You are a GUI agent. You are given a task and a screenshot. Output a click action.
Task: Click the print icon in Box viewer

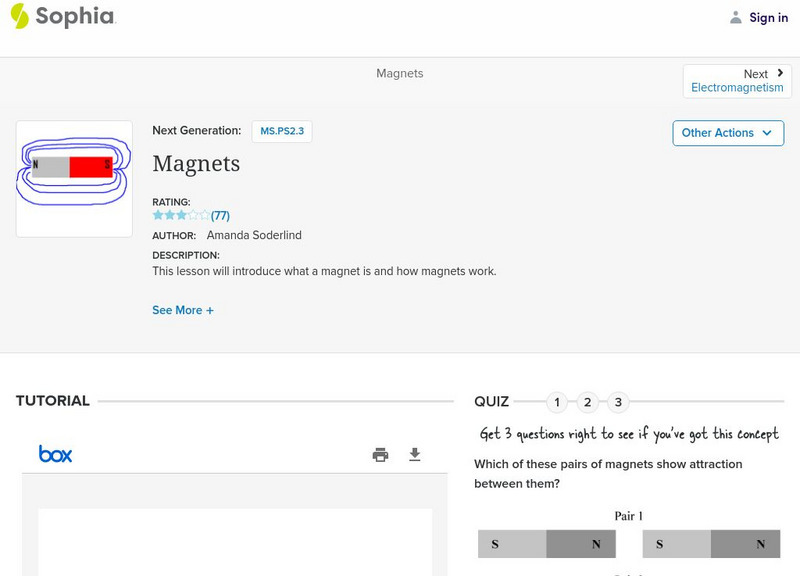coord(380,455)
